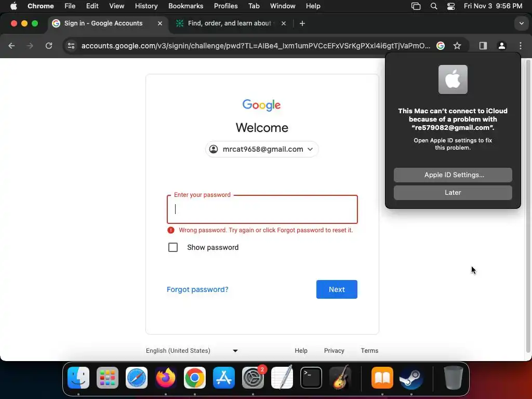The image size is (532, 399).
Task: Open the Window menu
Action: (x=283, y=6)
